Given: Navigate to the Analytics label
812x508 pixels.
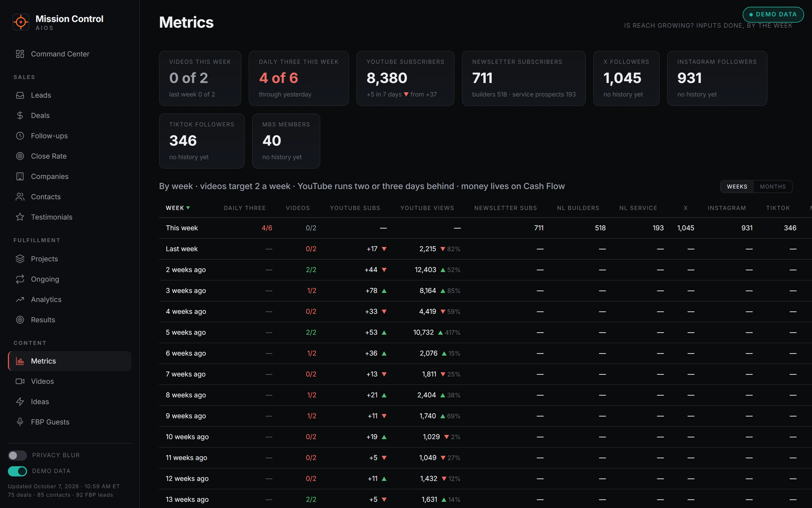Looking at the screenshot, I should click(x=46, y=299).
